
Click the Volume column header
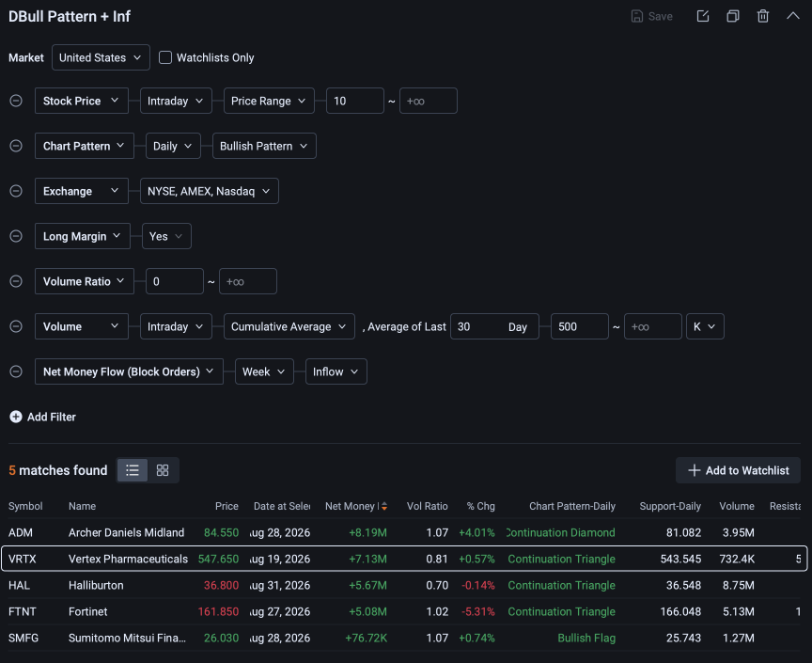coord(737,507)
